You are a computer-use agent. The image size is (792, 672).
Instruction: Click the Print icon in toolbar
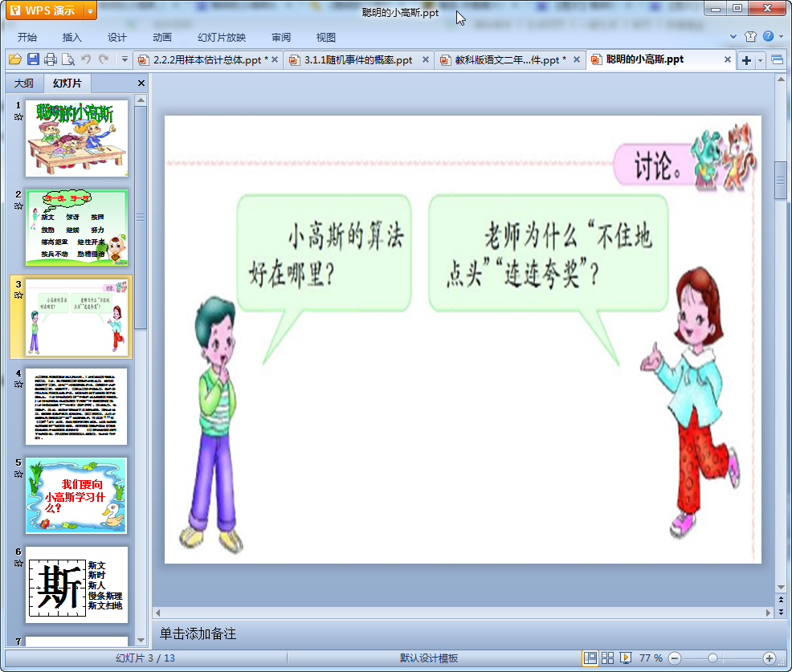point(51,59)
